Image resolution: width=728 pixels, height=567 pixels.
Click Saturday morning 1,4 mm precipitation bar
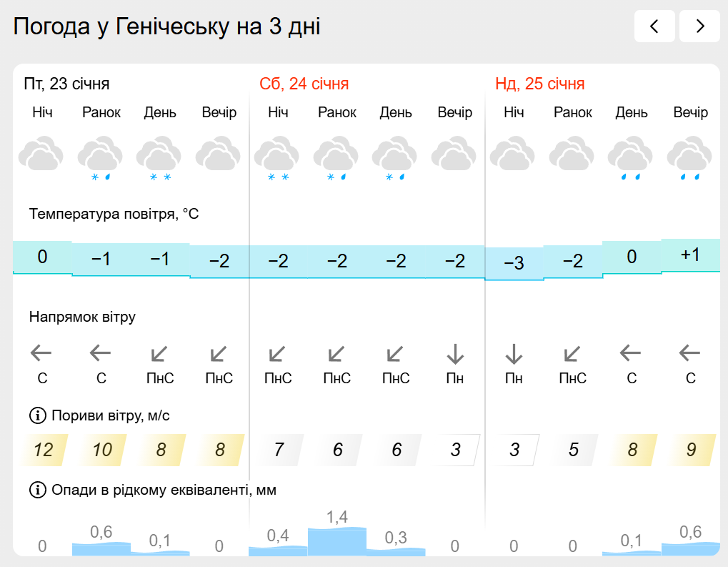(x=336, y=541)
